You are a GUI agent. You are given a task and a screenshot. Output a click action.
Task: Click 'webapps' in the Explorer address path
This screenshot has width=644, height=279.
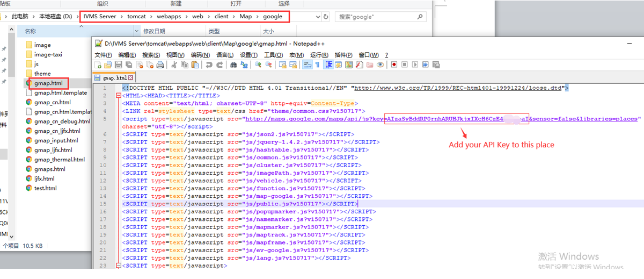[170, 17]
